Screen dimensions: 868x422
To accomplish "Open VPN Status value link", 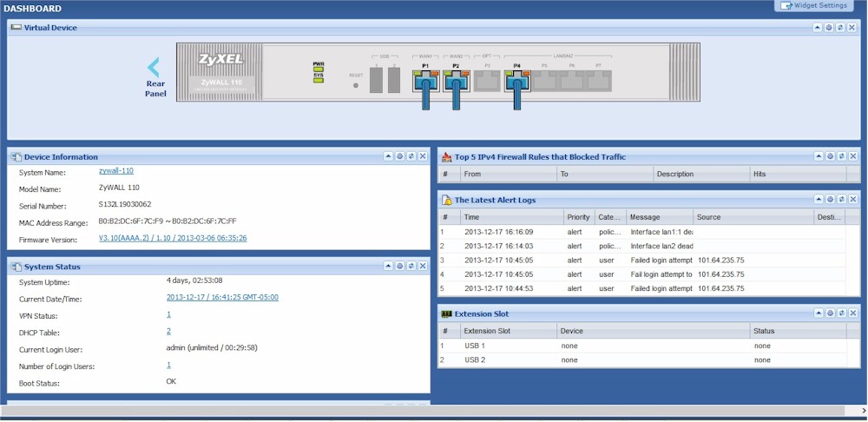I will 169,314.
